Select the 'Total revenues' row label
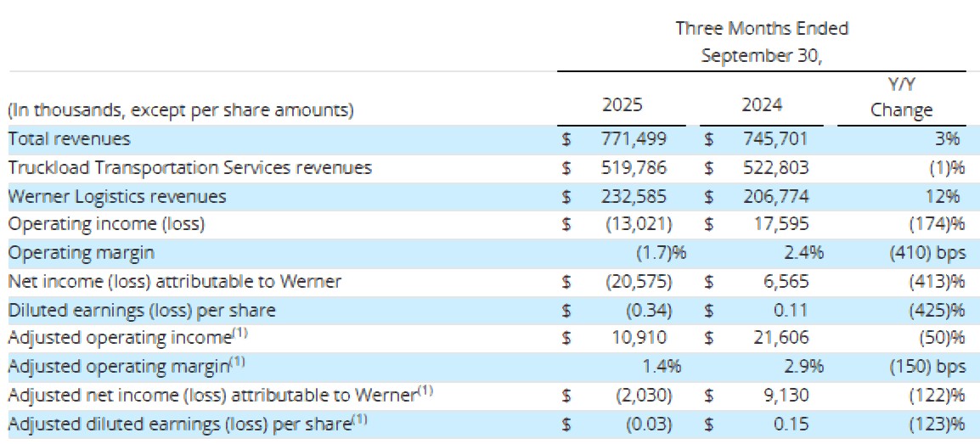The height and width of the screenshot is (444, 980). 69,138
